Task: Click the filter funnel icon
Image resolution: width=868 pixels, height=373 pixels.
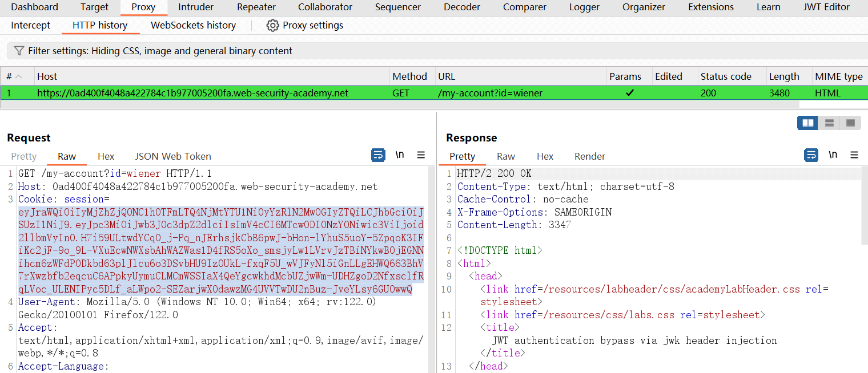Action: (19, 51)
